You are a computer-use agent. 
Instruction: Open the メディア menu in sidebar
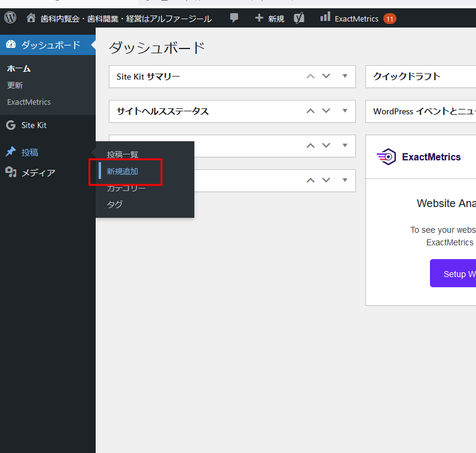tap(38, 173)
